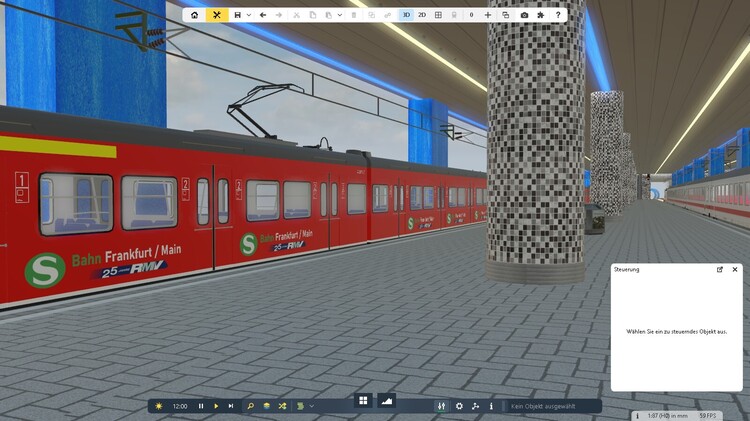Close the Steuerung panel

pos(735,270)
